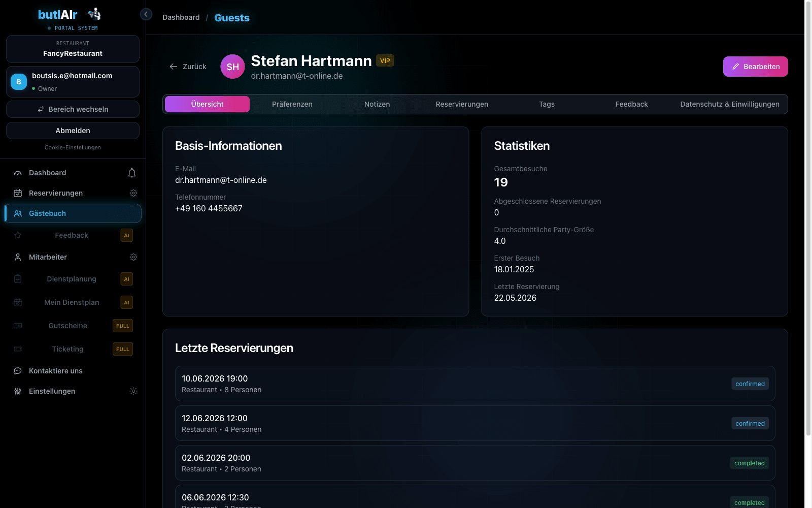Viewport: 812px width, 508px height.
Task: Open Cookie-Einstellungen link
Action: 73,147
